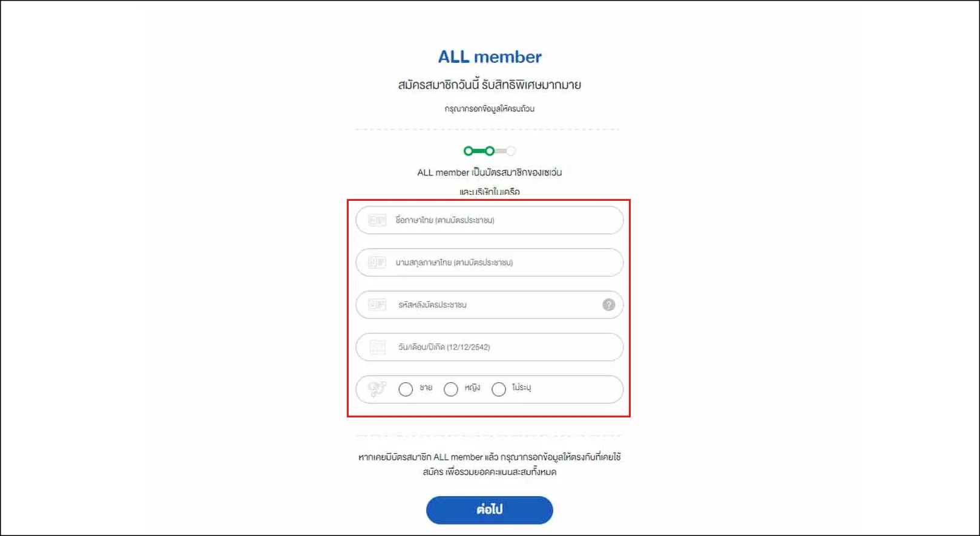Click the grey third progress step circle
The height and width of the screenshot is (536, 980).
[x=511, y=151]
